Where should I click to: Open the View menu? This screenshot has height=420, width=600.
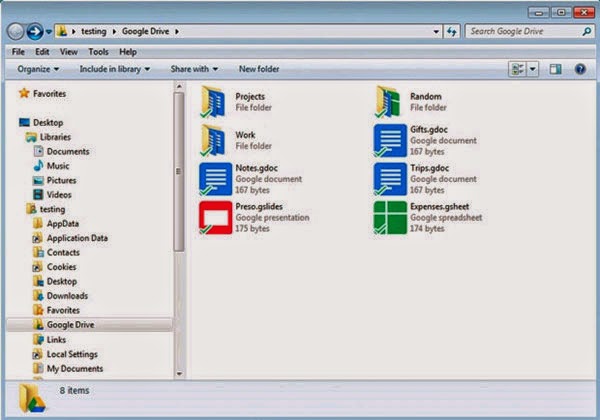68,52
